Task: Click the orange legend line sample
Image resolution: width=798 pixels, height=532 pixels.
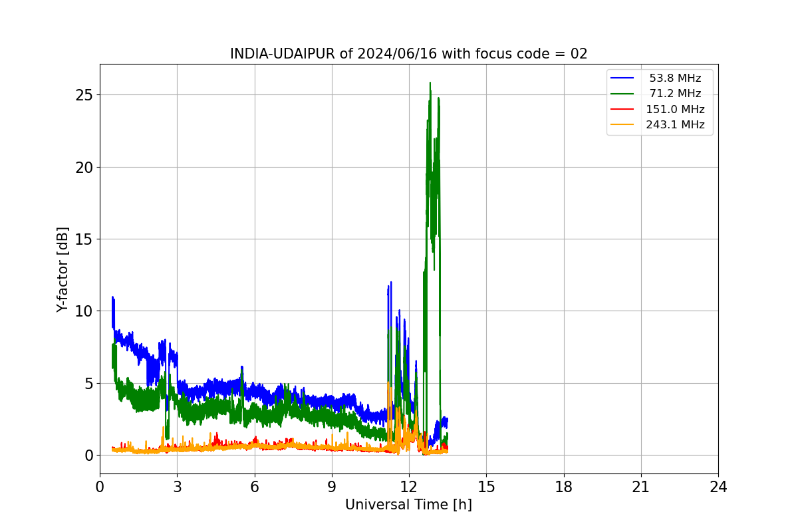Action: 622,125
